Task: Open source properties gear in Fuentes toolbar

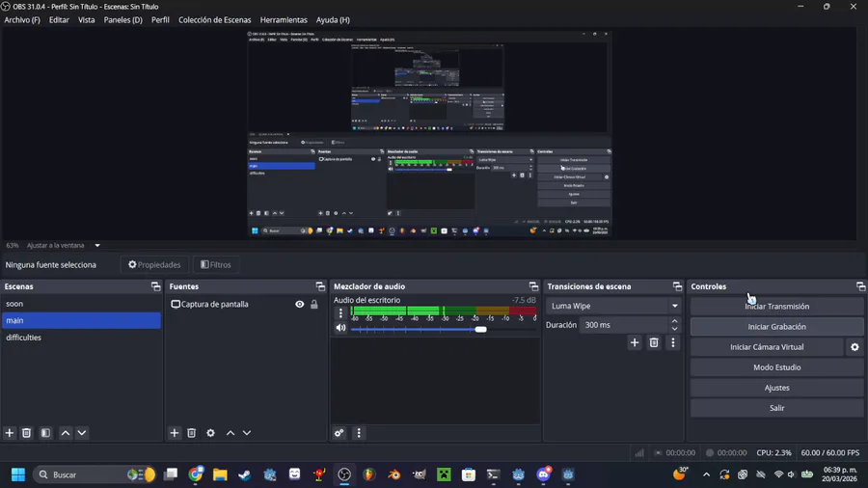Action: 210,433
